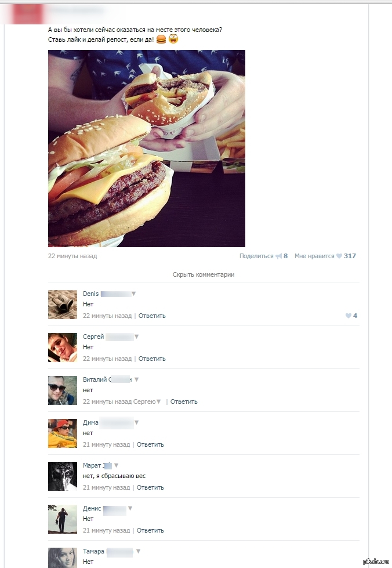Expand dropdown arrow beside Тамара's name
Image resolution: width=392 pixels, height=568 pixels.
click(x=138, y=551)
